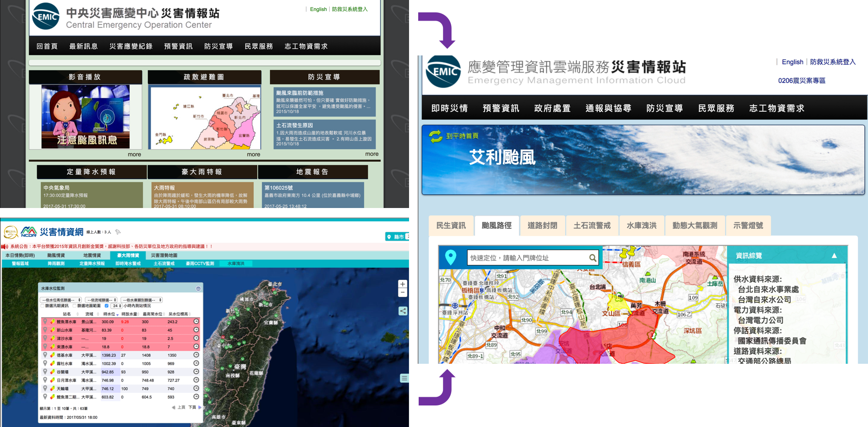Click the search magnifier in address box
Viewport: 868px width, 427px height.
(592, 258)
